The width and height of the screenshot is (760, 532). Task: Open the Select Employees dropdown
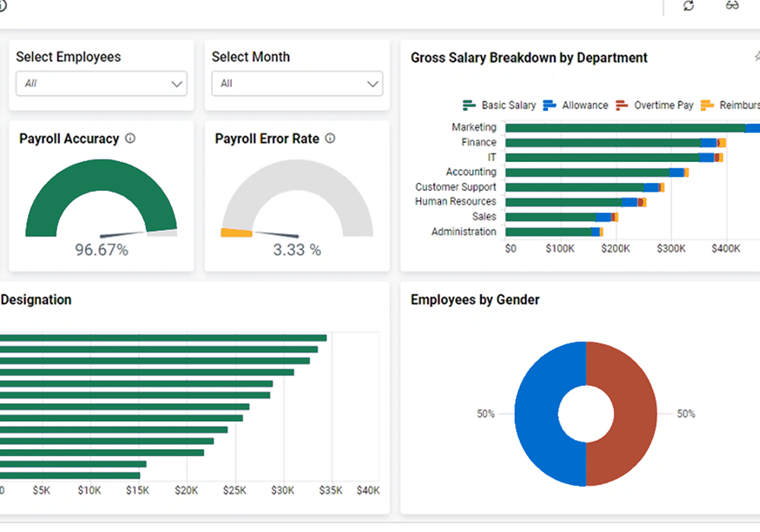pyautogui.click(x=101, y=84)
